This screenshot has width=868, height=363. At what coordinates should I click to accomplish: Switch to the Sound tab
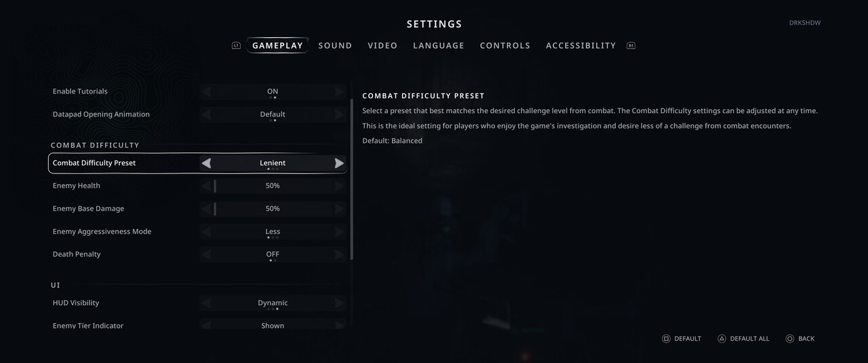335,46
